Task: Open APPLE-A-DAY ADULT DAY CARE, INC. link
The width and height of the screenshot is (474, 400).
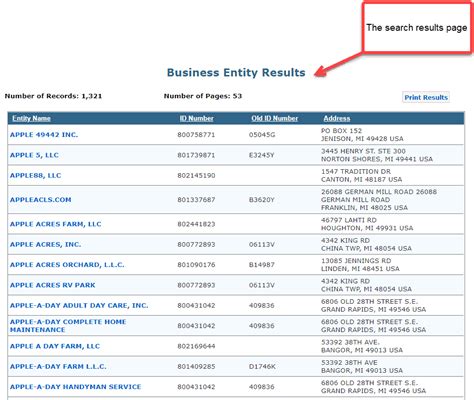Action: pos(79,305)
